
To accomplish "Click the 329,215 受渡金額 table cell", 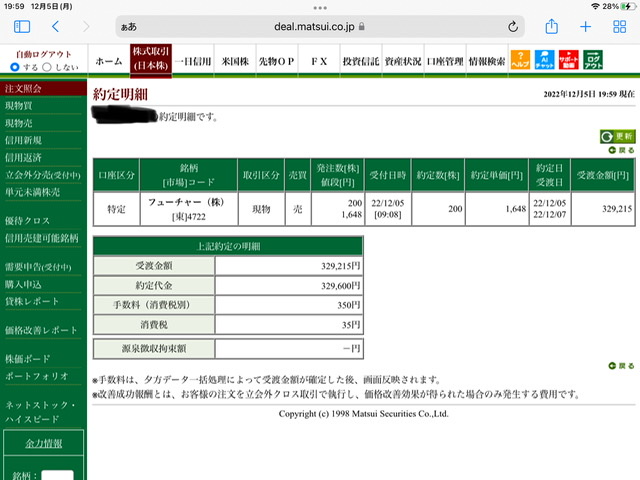I will click(x=603, y=209).
